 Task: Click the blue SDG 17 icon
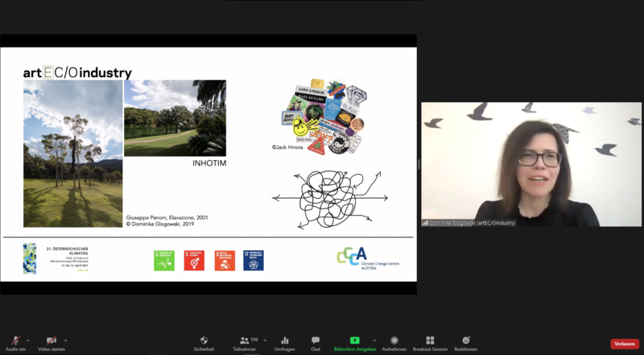254,260
